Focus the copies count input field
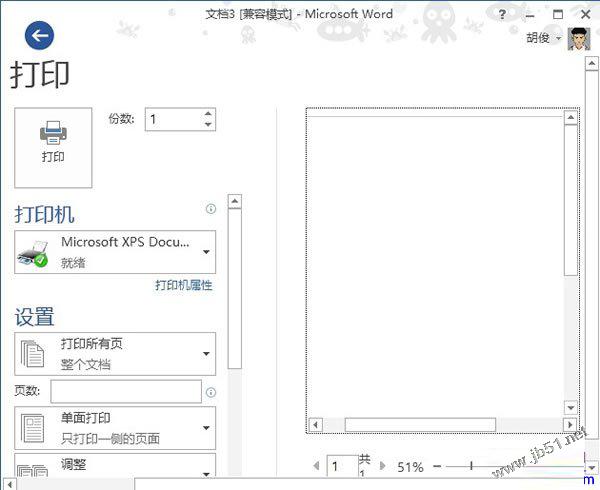Screen dimensions: 600x490 173,119
